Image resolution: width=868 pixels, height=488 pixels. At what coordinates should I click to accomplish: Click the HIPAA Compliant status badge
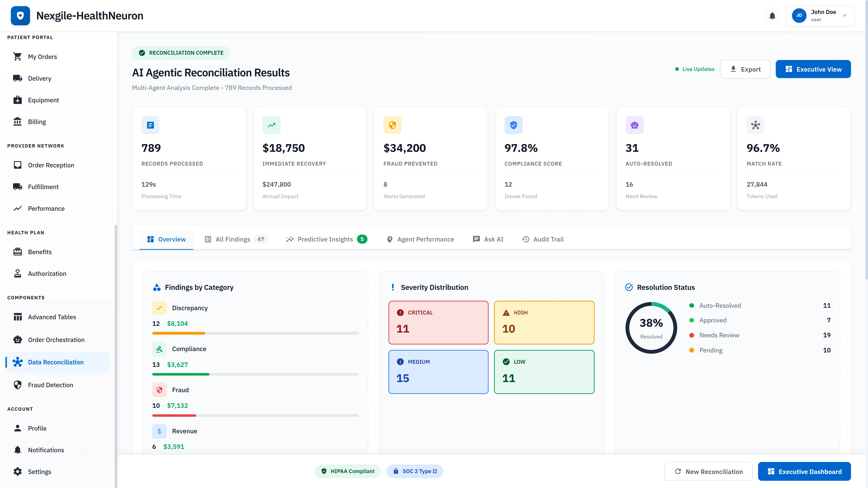[347, 471]
